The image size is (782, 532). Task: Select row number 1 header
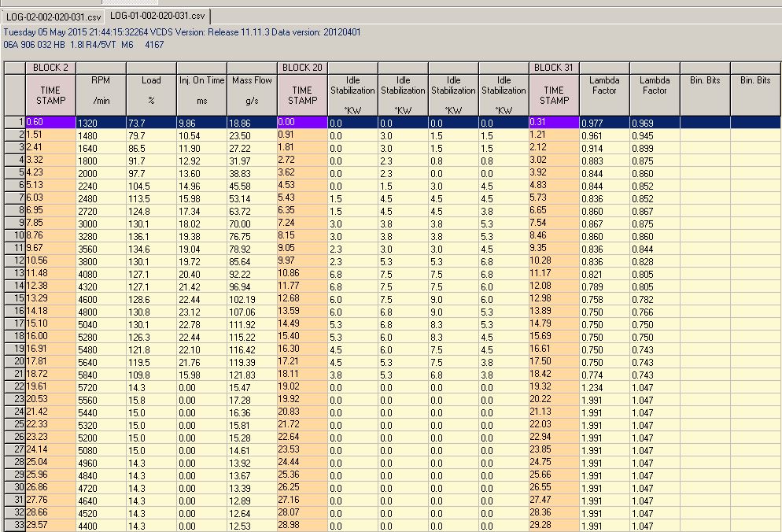click(15, 122)
